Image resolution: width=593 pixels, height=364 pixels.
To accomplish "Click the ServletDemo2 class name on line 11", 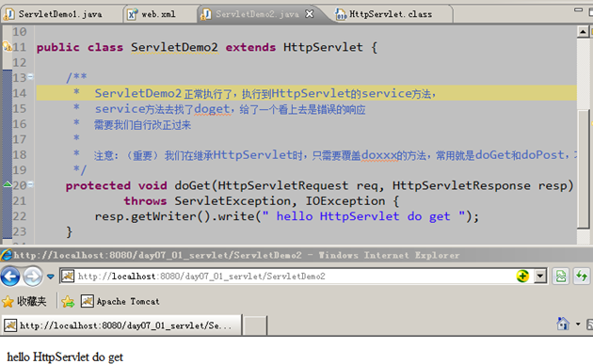I will click(174, 47).
